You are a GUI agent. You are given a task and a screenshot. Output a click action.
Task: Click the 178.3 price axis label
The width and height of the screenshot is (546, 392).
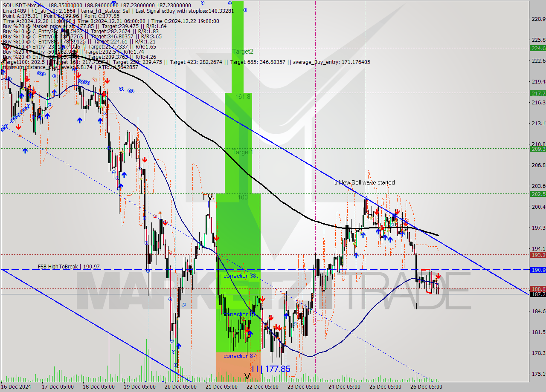[x=538, y=353]
